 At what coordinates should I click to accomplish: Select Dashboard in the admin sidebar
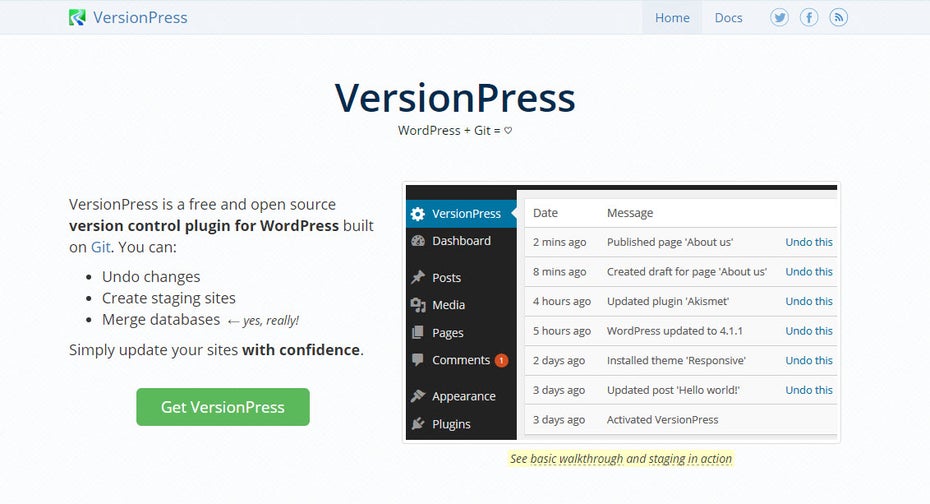coord(461,241)
